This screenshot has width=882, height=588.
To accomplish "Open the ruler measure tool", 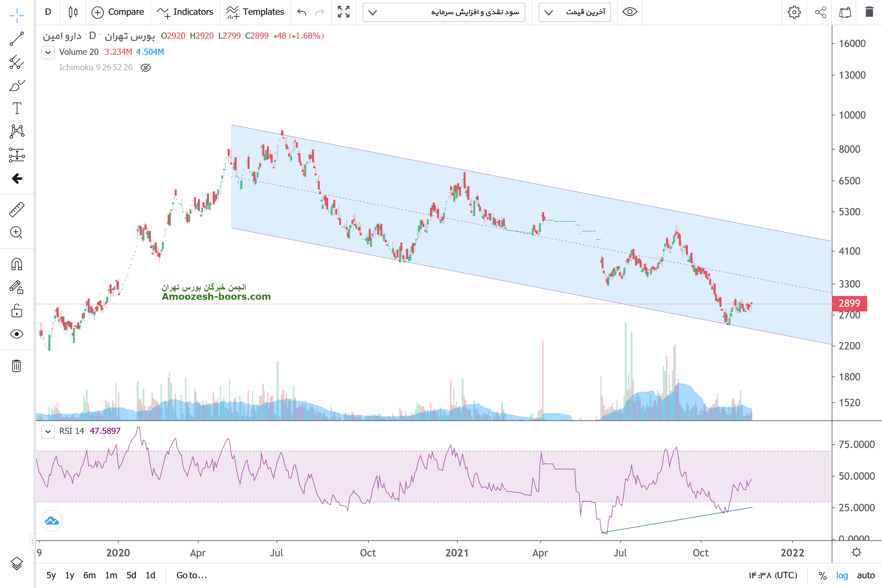I will (16, 210).
